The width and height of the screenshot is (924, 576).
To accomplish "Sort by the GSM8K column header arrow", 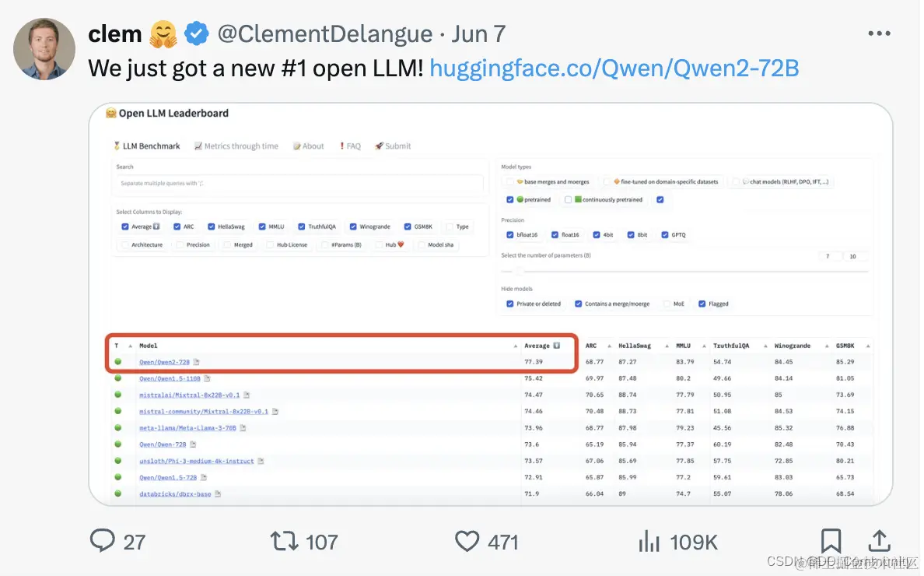I will tap(867, 346).
